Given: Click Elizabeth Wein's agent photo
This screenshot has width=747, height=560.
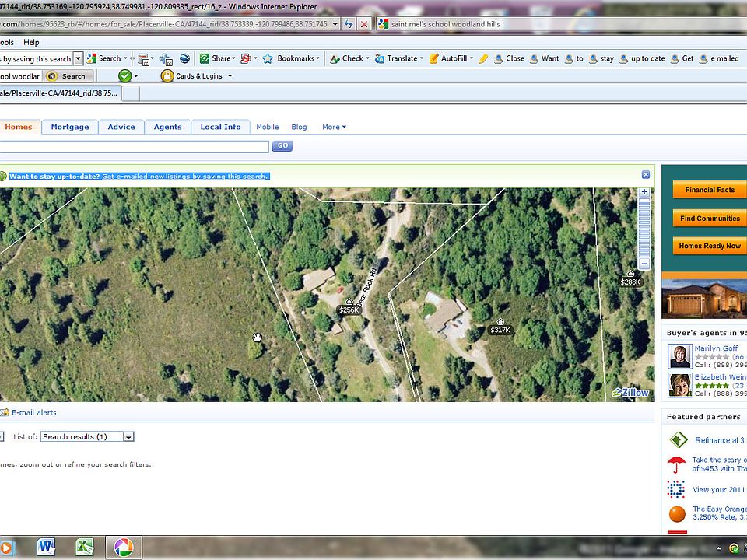Looking at the screenshot, I should [x=680, y=385].
